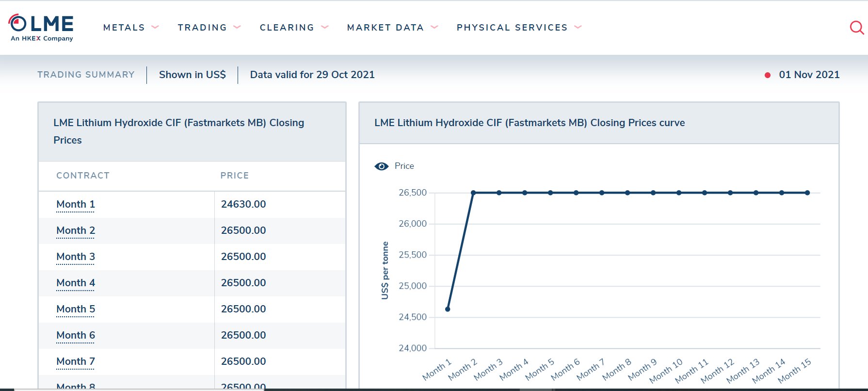868x391 pixels.
Task: Click the US$ per tonne axis title
Action: [x=385, y=270]
